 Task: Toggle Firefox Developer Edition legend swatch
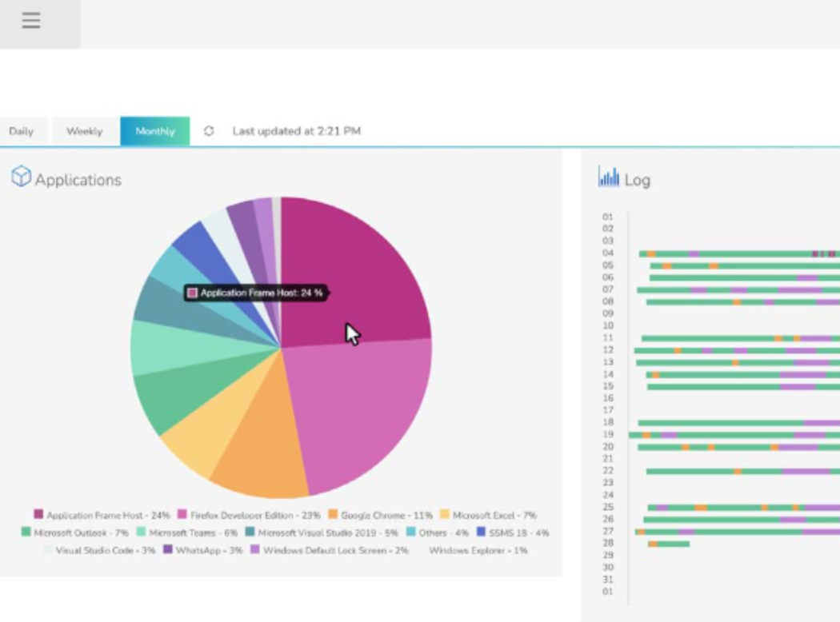(x=182, y=514)
